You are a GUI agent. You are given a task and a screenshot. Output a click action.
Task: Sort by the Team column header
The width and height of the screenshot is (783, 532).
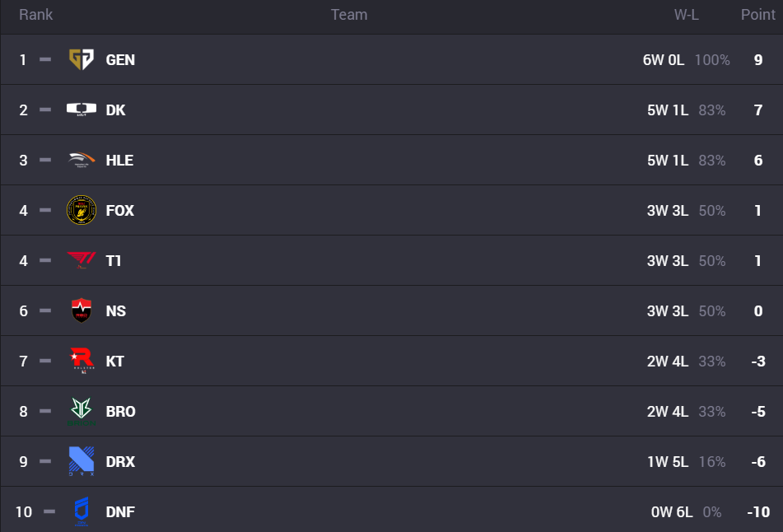(x=349, y=15)
